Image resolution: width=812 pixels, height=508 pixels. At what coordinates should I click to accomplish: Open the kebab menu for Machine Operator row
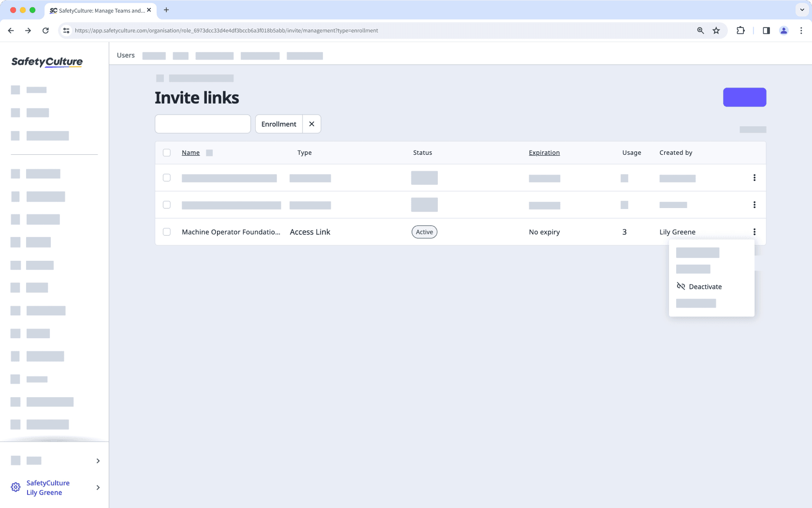[x=754, y=232]
